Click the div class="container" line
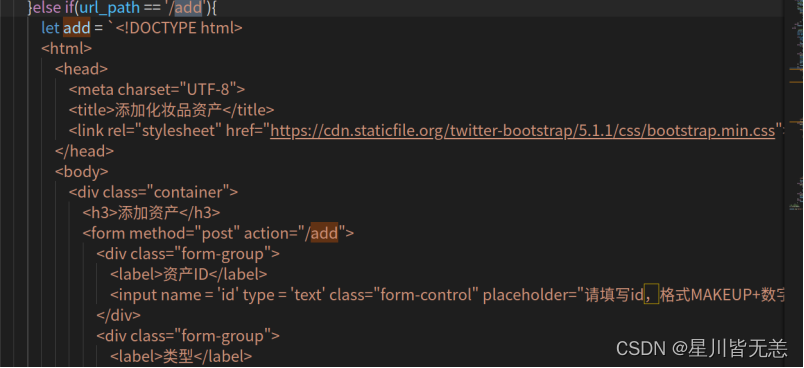The height and width of the screenshot is (368, 804). (153, 192)
